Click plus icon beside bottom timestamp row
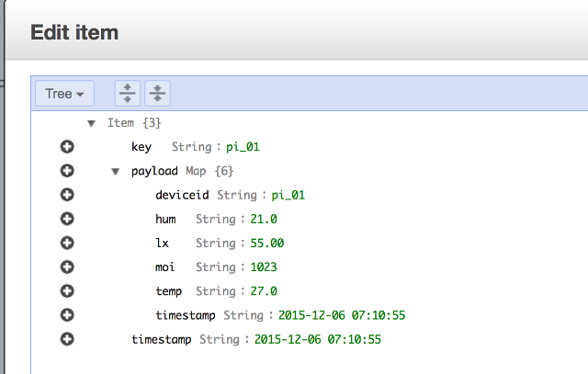The width and height of the screenshot is (588, 374). pos(66,339)
